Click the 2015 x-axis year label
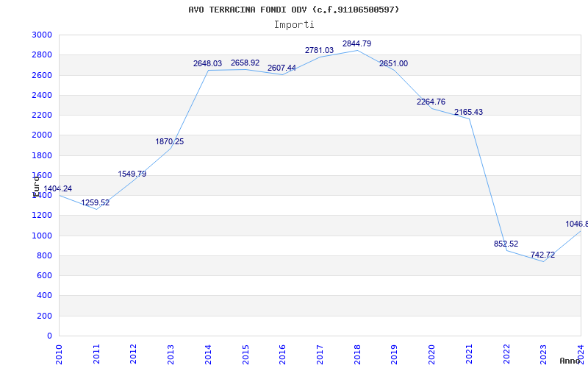 245,354
